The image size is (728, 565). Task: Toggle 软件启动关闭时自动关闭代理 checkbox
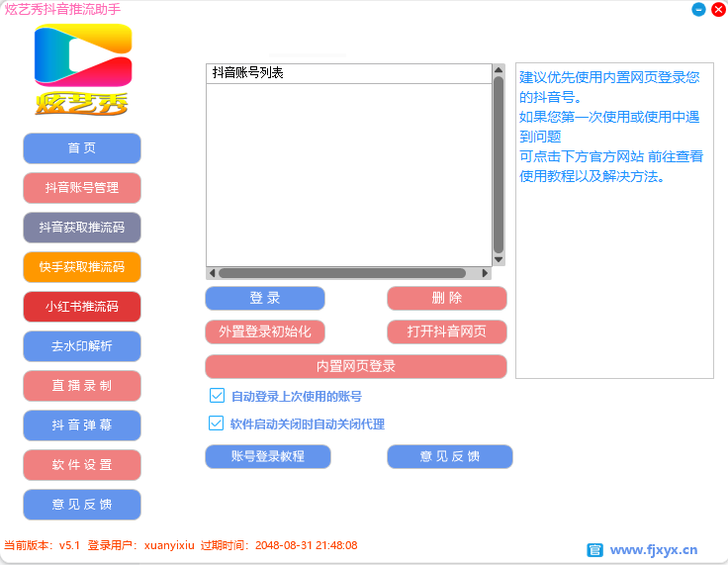pos(217,424)
